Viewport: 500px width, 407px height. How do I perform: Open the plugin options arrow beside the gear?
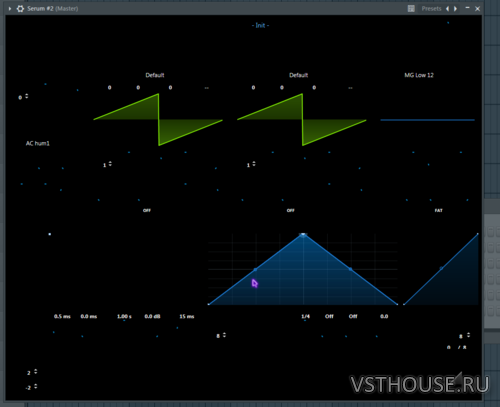(x=10, y=9)
